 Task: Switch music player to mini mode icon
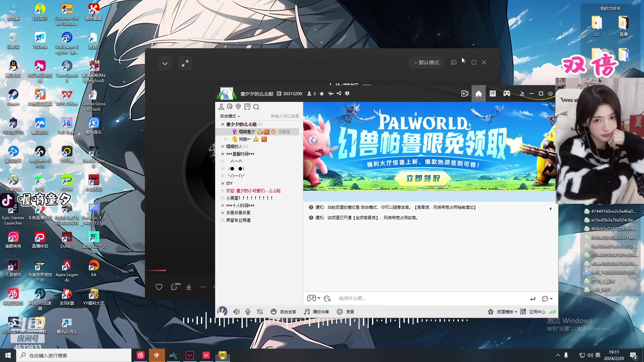coord(453,62)
